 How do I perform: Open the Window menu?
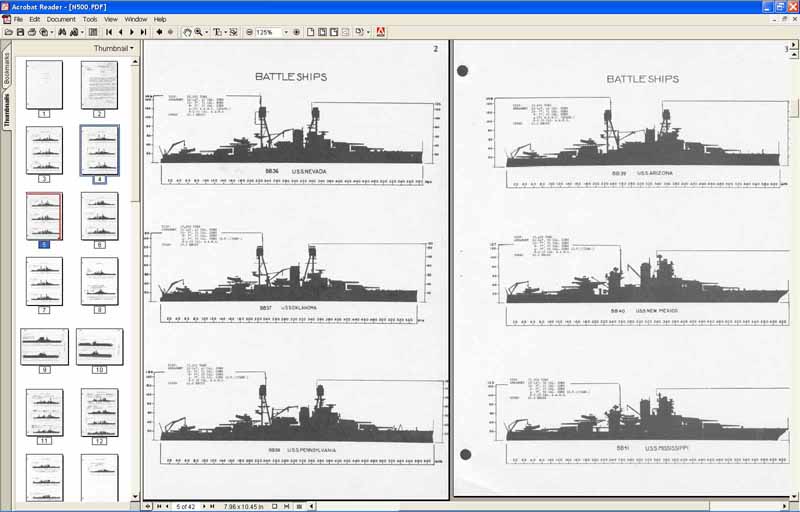coord(136,19)
